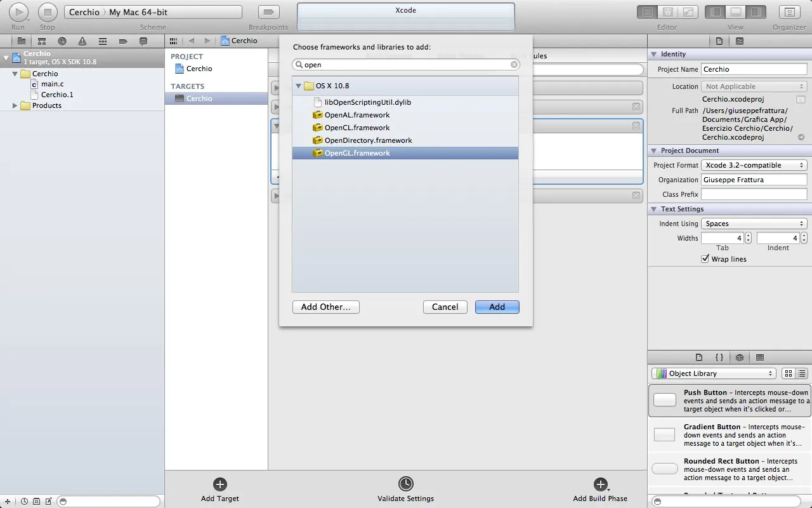Open the Code Snippet library

coord(719,358)
